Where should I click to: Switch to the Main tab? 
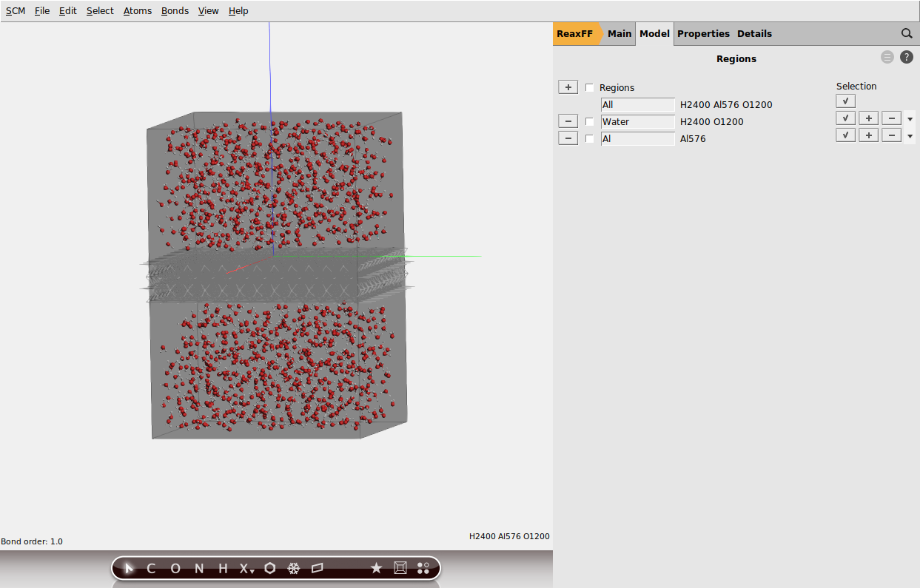[620, 33]
